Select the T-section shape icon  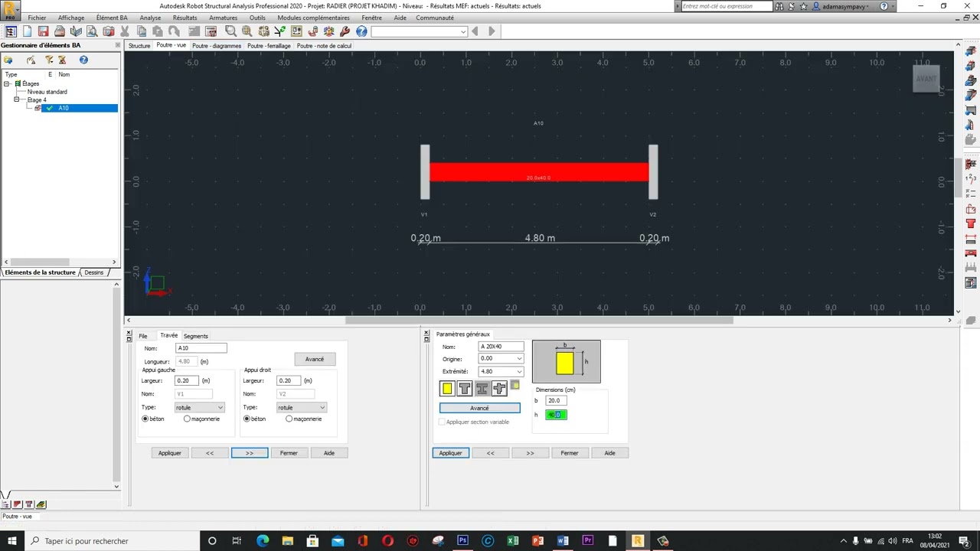tap(465, 389)
